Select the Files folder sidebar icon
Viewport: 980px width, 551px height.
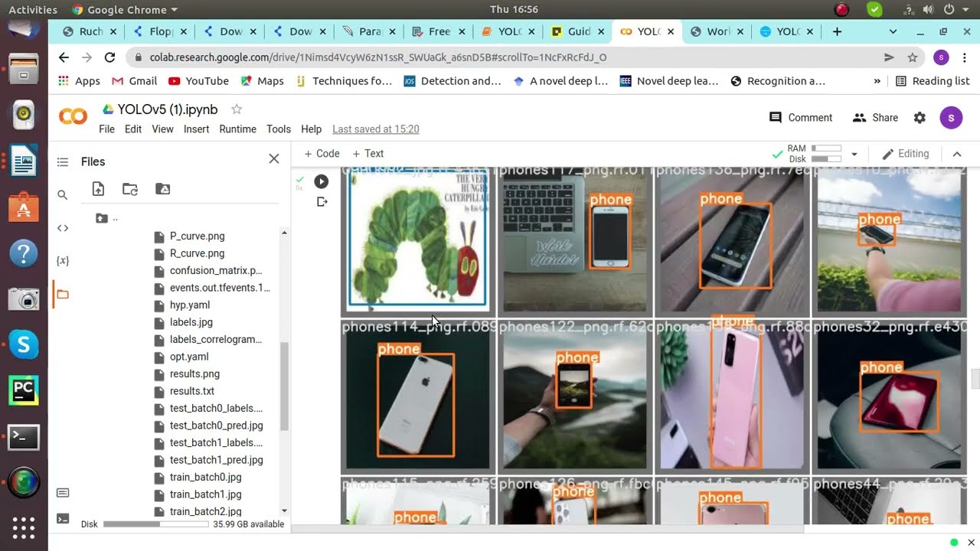coord(63,294)
